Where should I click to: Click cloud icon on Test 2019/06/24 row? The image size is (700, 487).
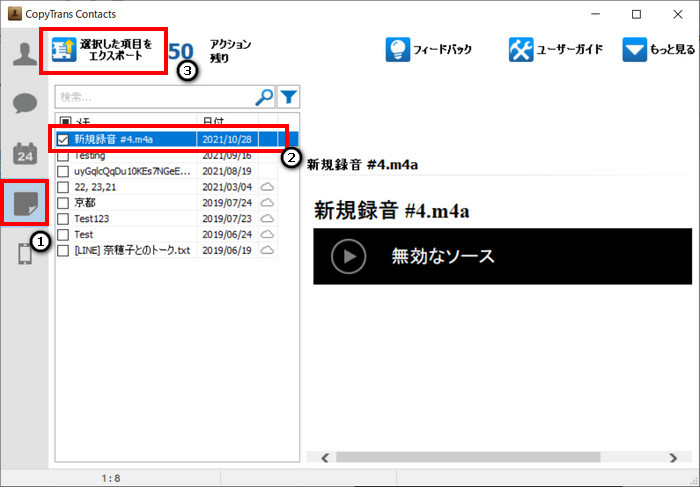(x=267, y=234)
